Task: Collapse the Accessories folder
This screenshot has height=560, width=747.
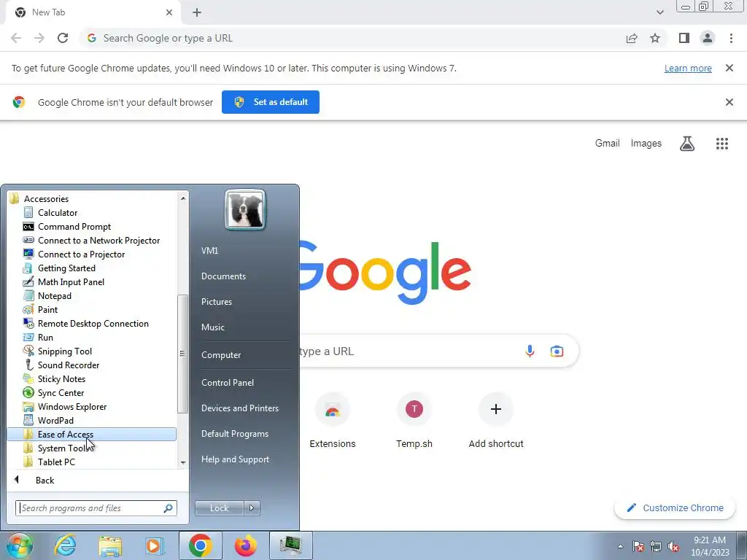Action: [x=46, y=198]
